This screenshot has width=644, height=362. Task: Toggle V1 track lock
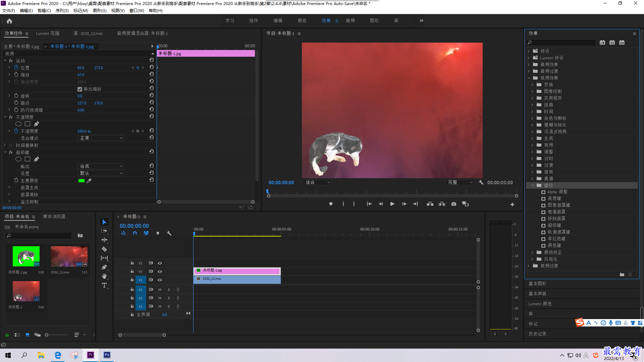(132, 279)
